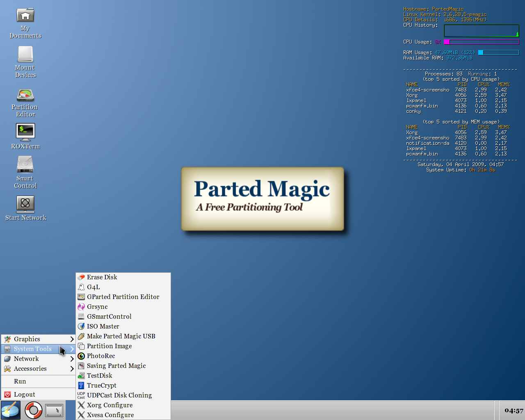The width and height of the screenshot is (525, 420).
Task: Click the UDPCast icon in the menu
Action: (81, 395)
